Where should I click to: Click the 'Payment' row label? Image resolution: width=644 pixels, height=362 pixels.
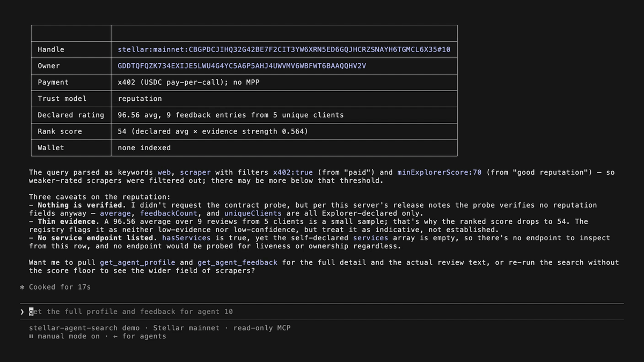pos(53,82)
